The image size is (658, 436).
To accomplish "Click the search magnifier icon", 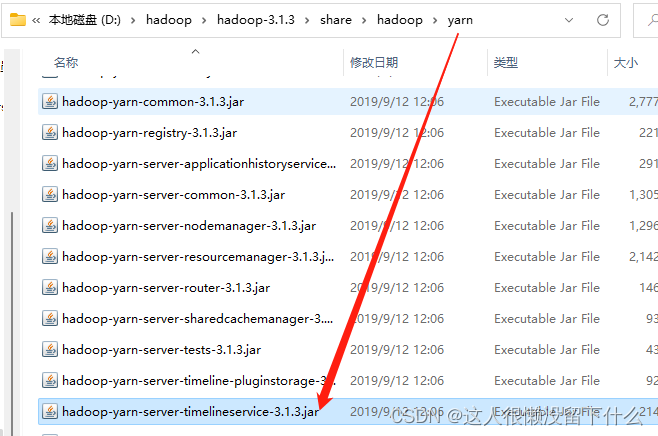I will coord(652,20).
